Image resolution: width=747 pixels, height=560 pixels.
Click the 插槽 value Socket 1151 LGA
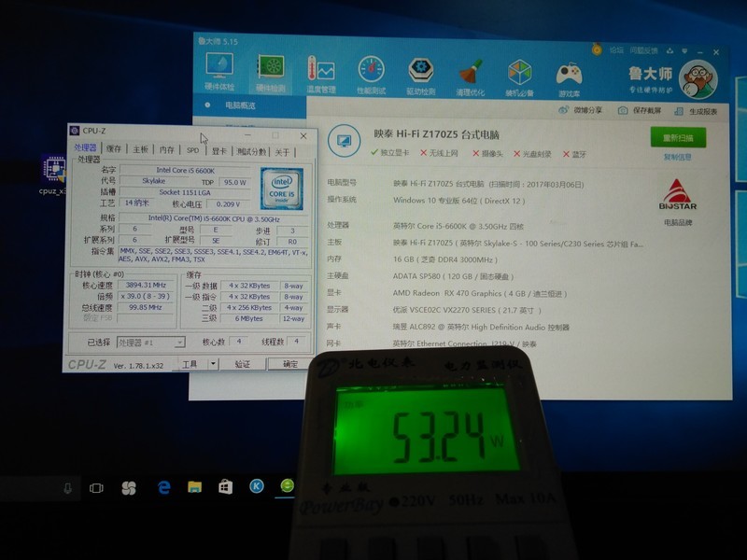tap(185, 192)
